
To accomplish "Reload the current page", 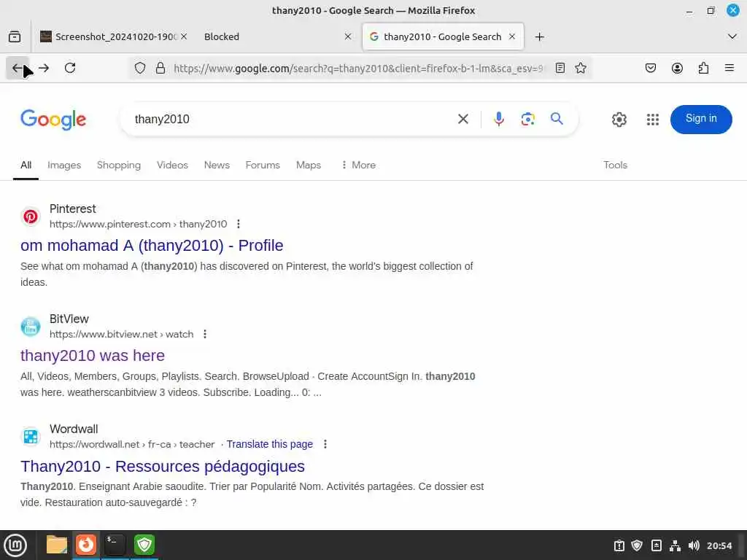I will (x=70, y=68).
